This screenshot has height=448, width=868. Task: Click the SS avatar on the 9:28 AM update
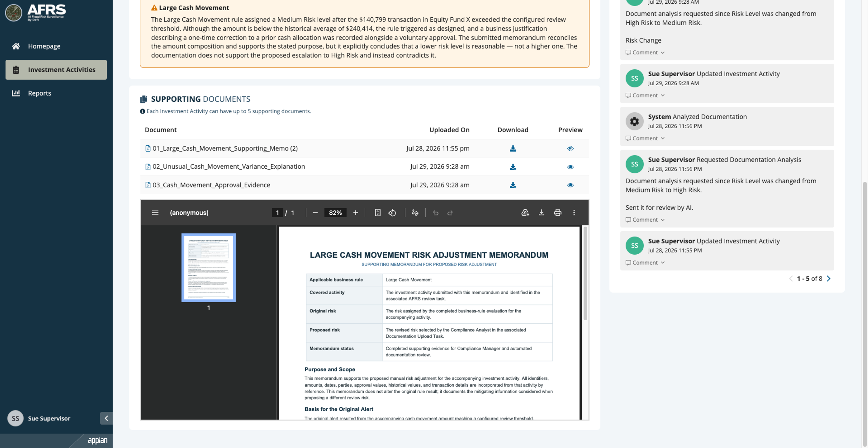pos(634,78)
